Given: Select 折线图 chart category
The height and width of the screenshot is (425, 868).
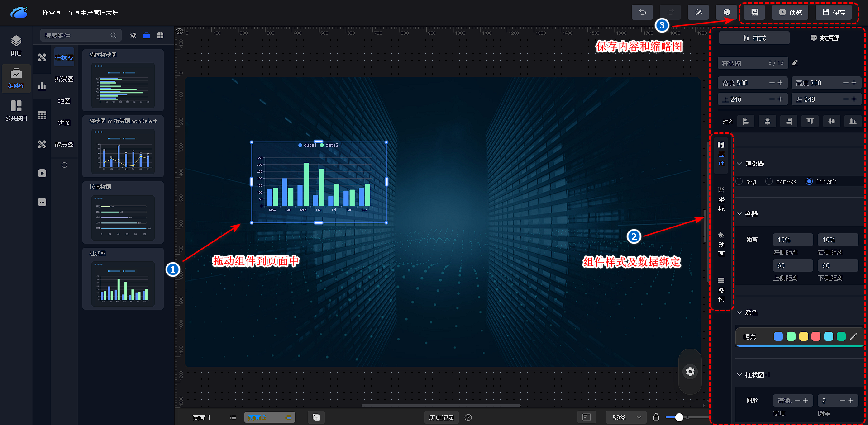Looking at the screenshot, I should 64,79.
